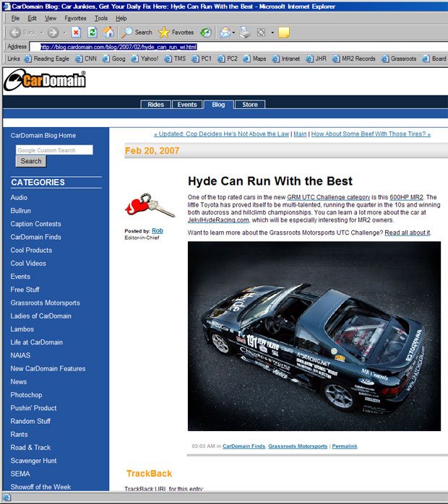
Task: Expand the Back button history dropdown arrow
Action: [41, 32]
